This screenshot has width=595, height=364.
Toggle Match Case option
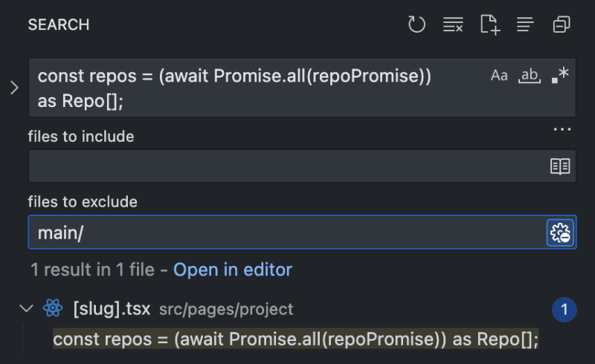tap(499, 76)
